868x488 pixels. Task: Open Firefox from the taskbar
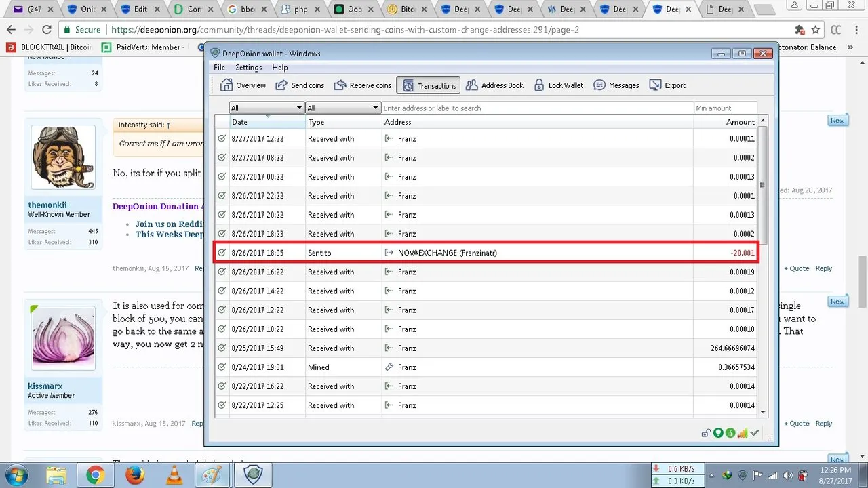(x=136, y=475)
